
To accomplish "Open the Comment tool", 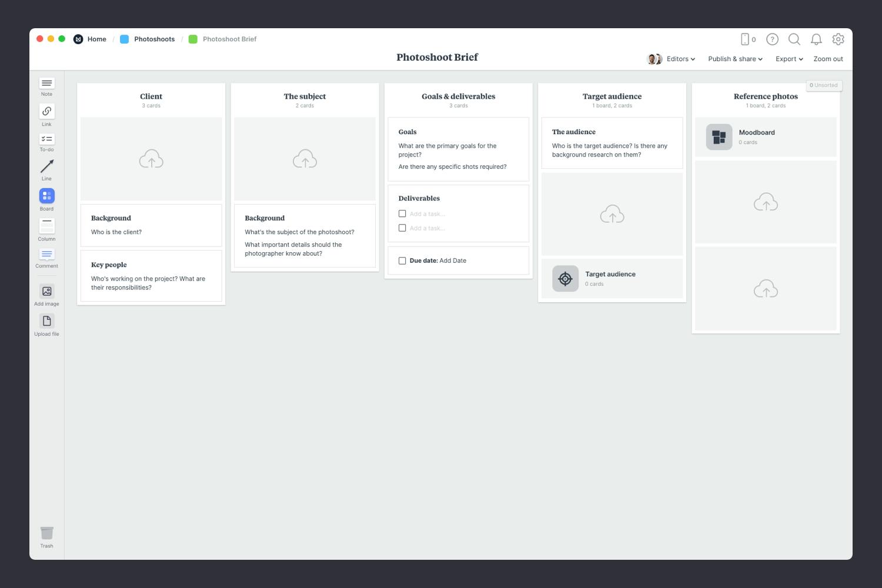I will click(46, 254).
